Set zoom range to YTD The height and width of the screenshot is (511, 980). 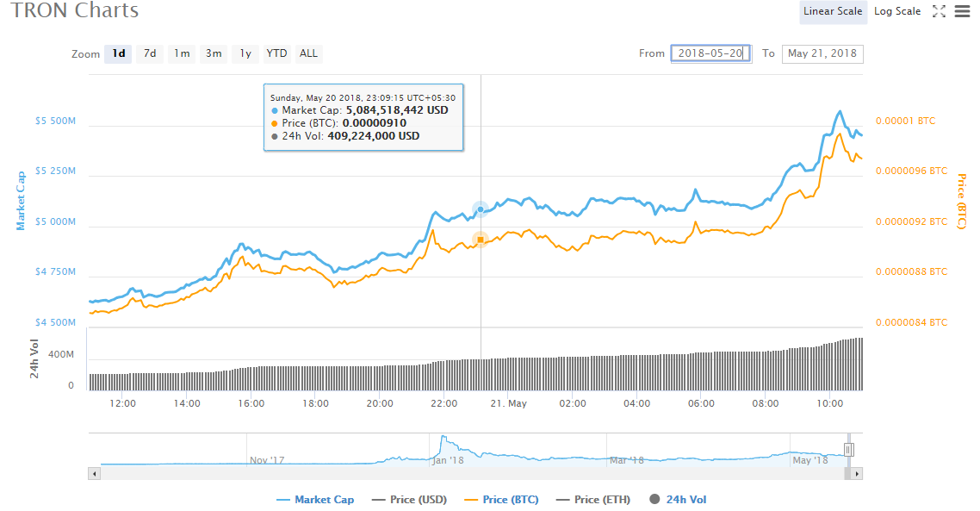pyautogui.click(x=277, y=53)
